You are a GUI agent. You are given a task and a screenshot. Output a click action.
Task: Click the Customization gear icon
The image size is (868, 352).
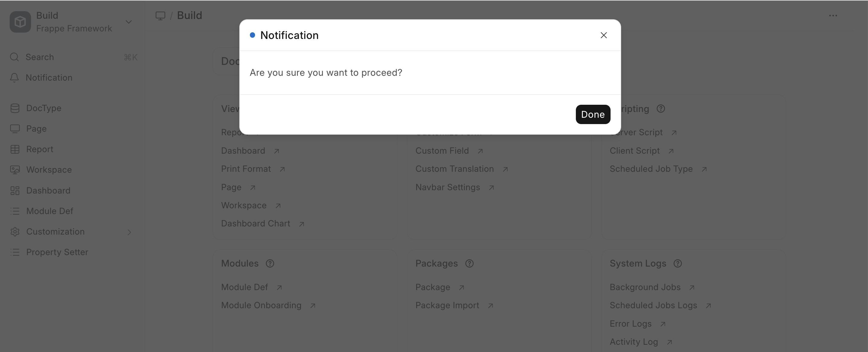(15, 232)
